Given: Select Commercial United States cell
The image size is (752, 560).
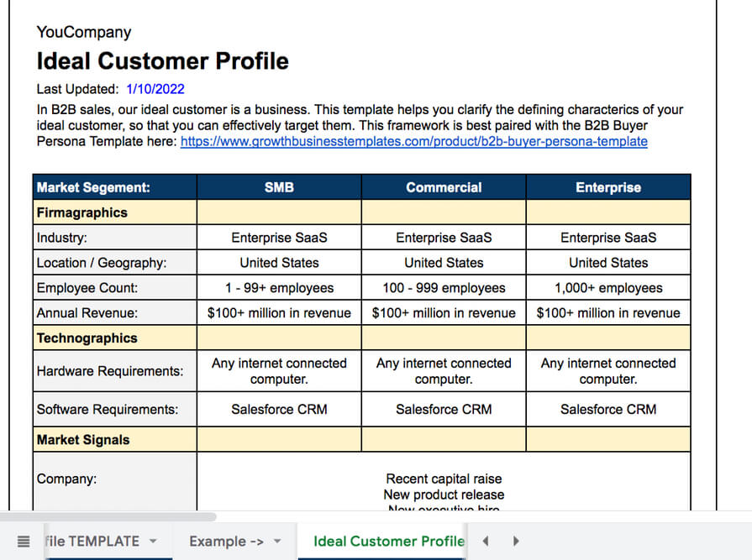Looking at the screenshot, I should coord(444,263).
